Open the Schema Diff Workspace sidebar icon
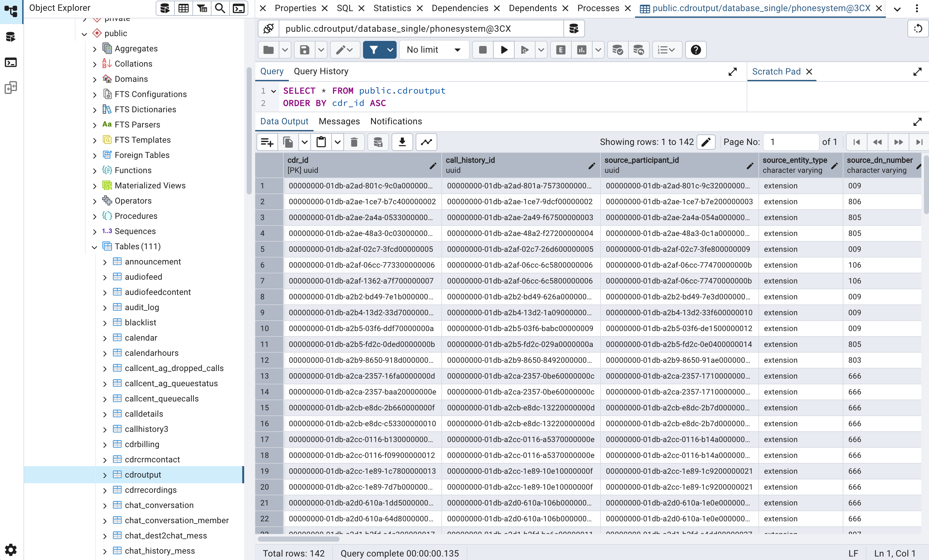Viewport: 929px width, 560px height. [11, 88]
